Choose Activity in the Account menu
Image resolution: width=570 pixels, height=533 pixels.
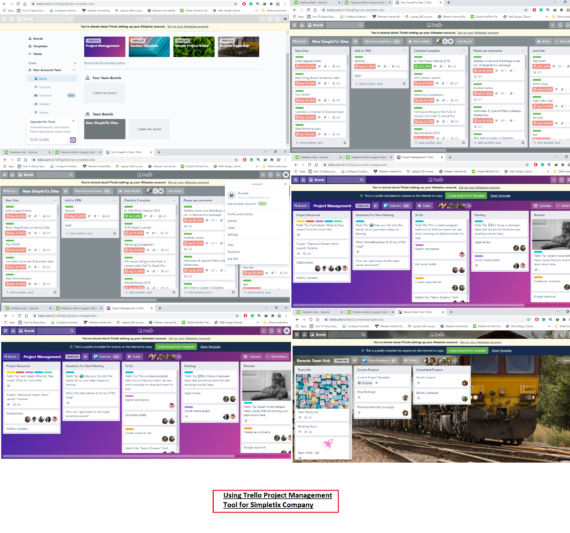[x=232, y=221]
